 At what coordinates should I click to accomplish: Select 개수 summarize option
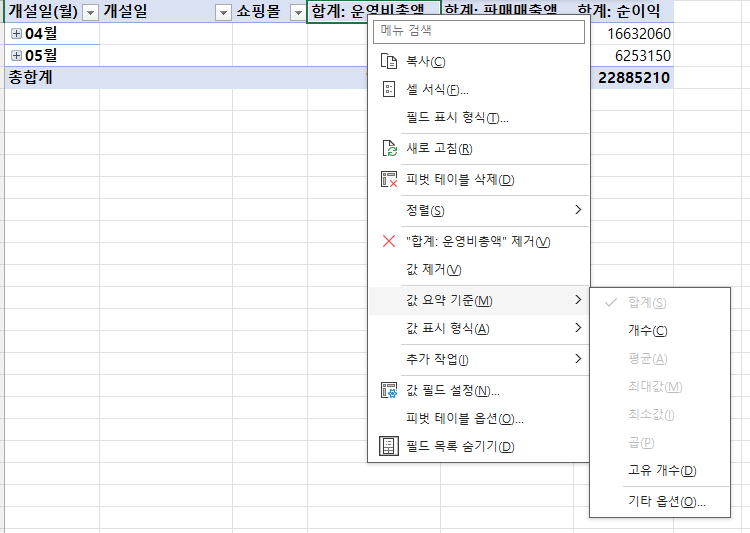coord(647,331)
